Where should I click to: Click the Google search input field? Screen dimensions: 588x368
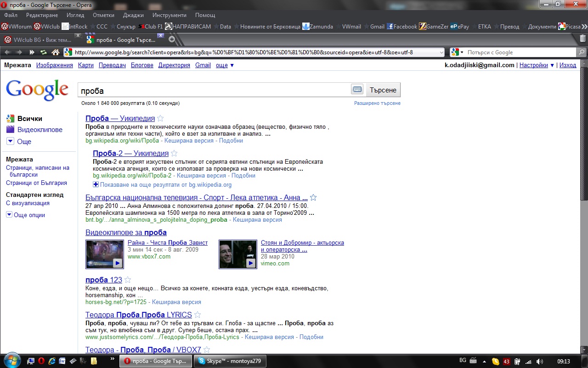[214, 90]
